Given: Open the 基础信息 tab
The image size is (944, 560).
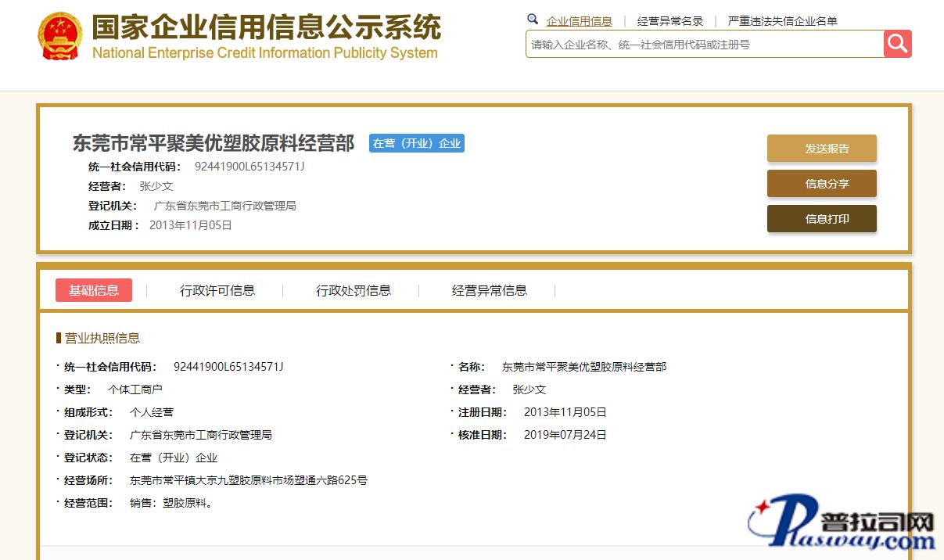Looking at the screenshot, I should pyautogui.click(x=94, y=290).
